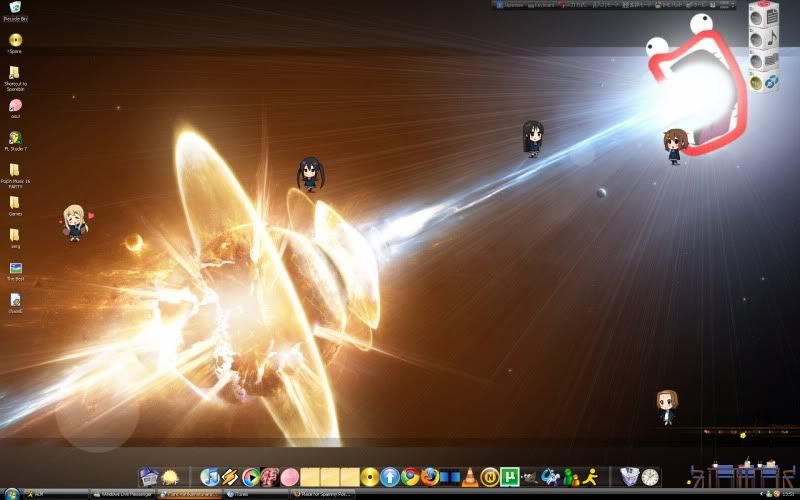The height and width of the screenshot is (500, 800).
Task: Click the music note cube in sidebar gadget
Action: [765, 38]
